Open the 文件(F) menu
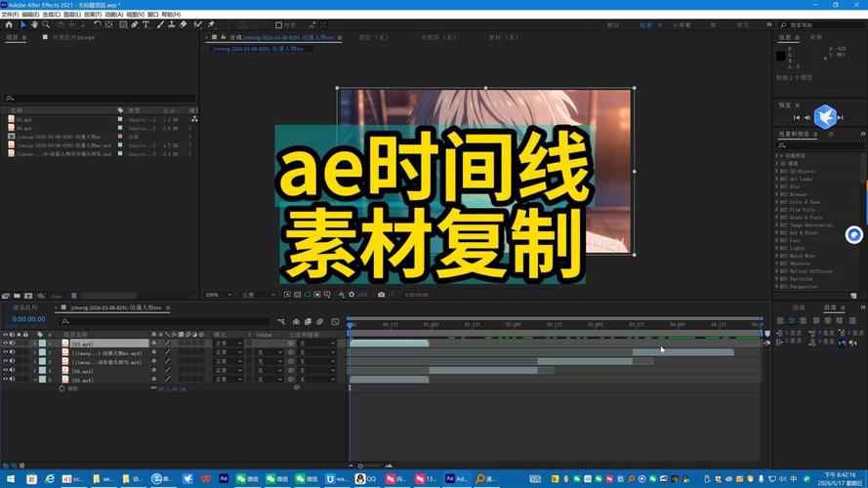The height and width of the screenshot is (488, 868). pyautogui.click(x=10, y=15)
